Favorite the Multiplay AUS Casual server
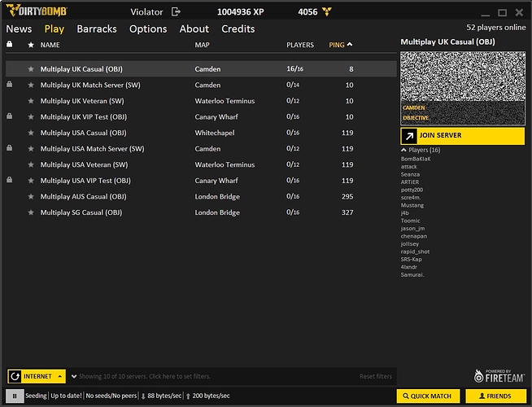This screenshot has width=532, height=407. [31, 197]
